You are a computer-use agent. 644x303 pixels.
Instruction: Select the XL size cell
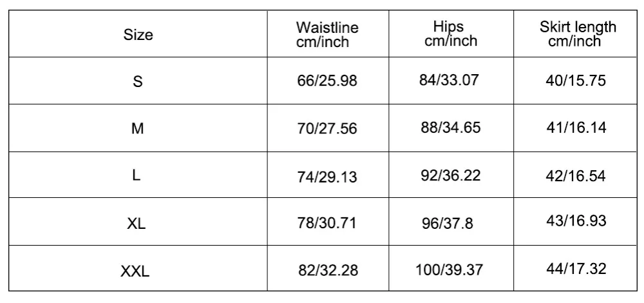click(137, 224)
